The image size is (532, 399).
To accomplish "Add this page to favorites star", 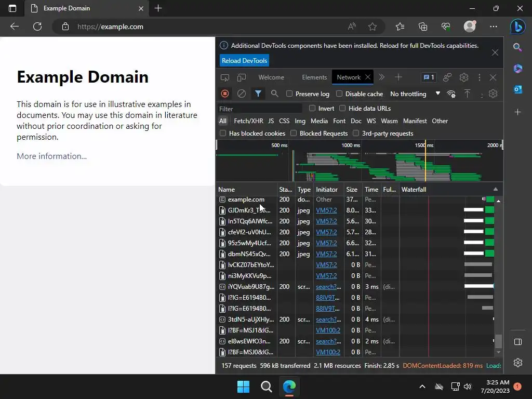I will (x=373, y=26).
